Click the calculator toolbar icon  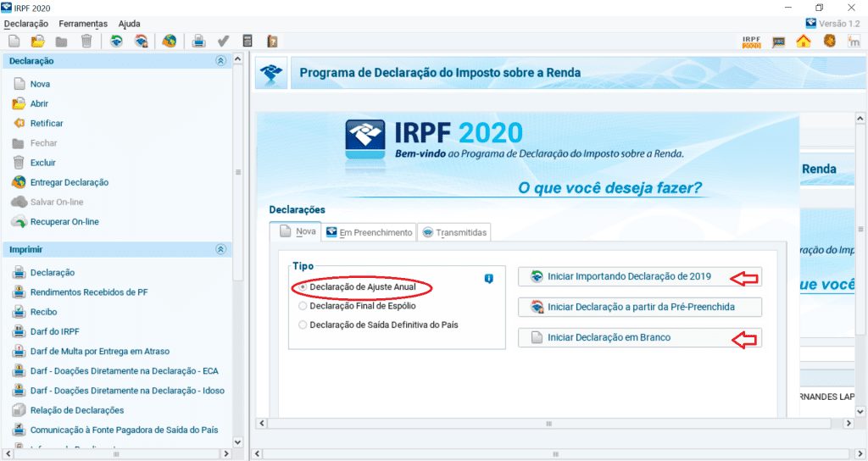(248, 41)
